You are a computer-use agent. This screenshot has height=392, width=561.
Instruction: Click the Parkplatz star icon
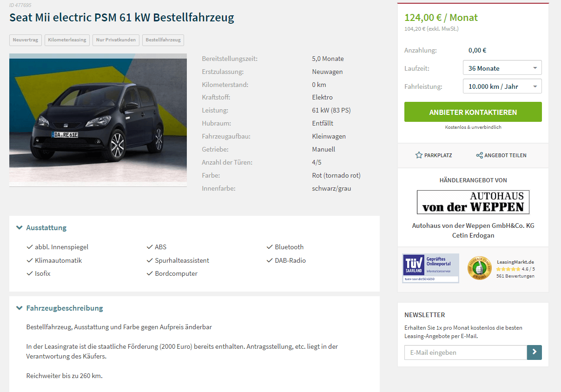point(419,155)
